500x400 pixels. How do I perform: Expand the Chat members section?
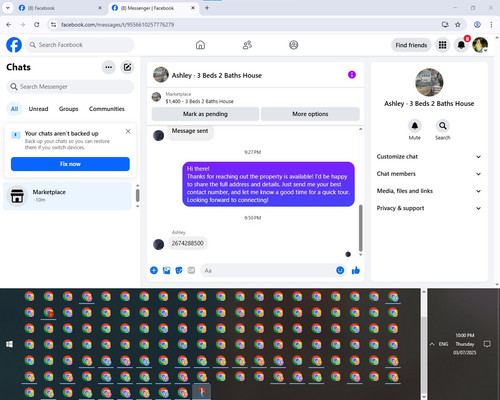[429, 174]
